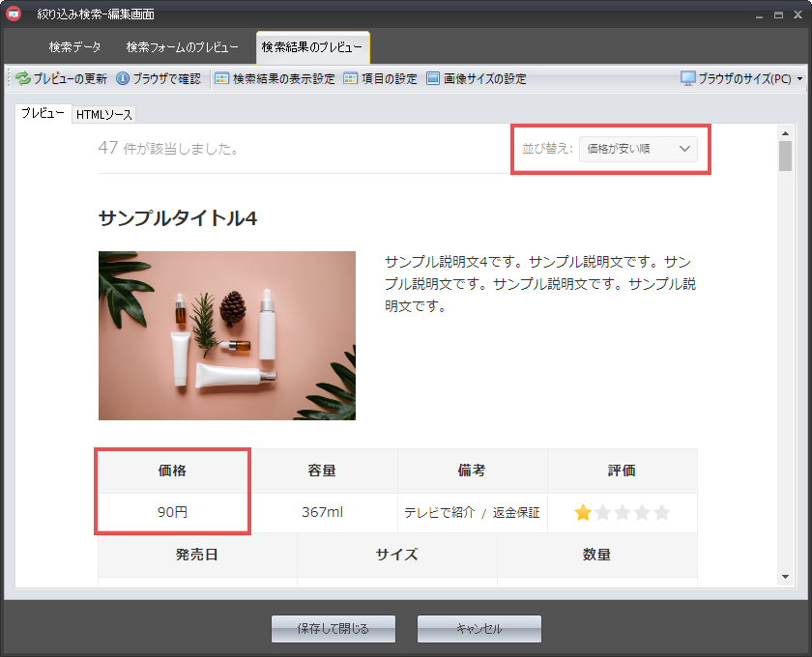Click the browser size monitor icon
The height and width of the screenshot is (657, 812).
pyautogui.click(x=688, y=79)
